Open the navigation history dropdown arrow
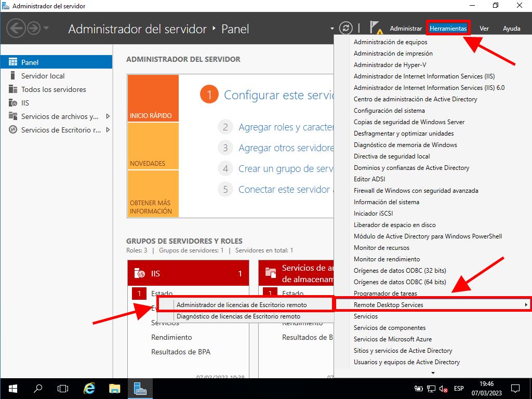 click(46, 28)
